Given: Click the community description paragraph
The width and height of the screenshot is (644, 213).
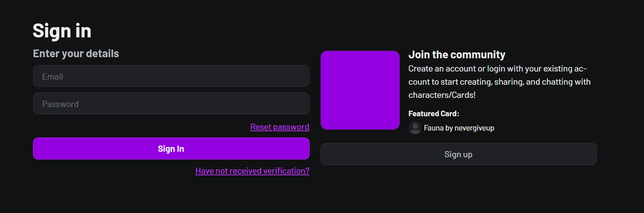Looking at the screenshot, I should [x=499, y=82].
